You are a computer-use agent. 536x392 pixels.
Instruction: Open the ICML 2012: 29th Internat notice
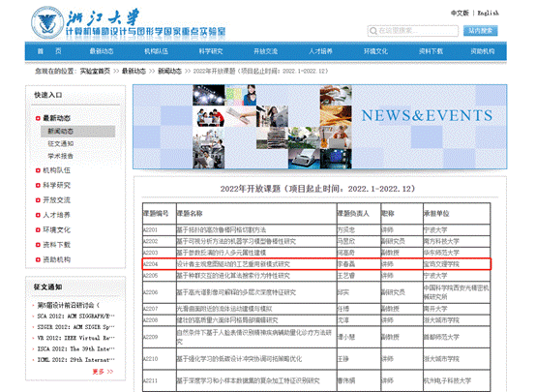tap(75, 360)
